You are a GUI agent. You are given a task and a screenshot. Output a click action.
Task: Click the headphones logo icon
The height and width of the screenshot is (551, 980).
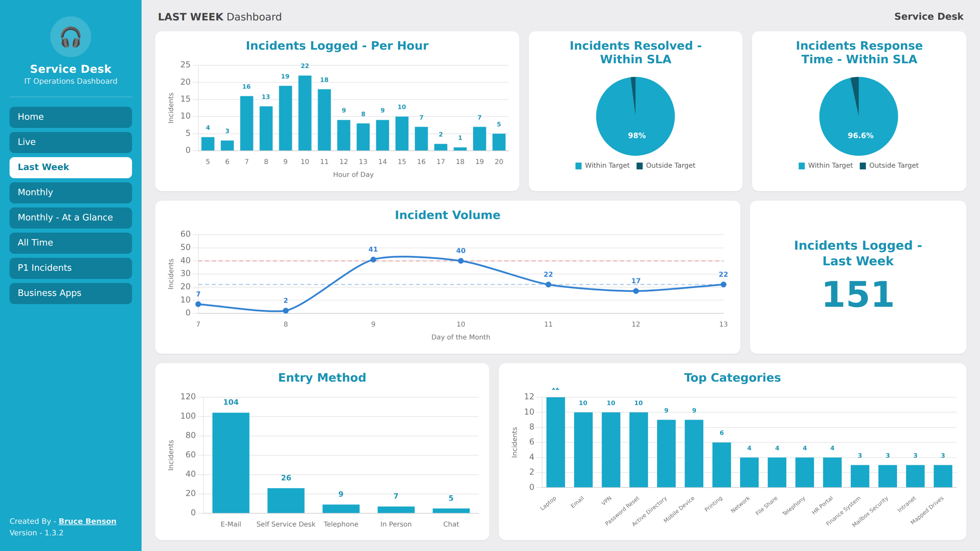click(x=71, y=37)
